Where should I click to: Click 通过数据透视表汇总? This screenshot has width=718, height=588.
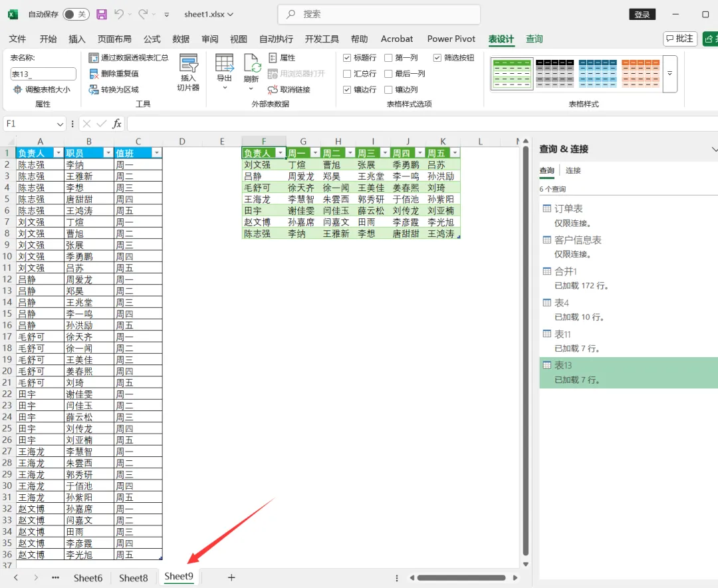[128, 58]
